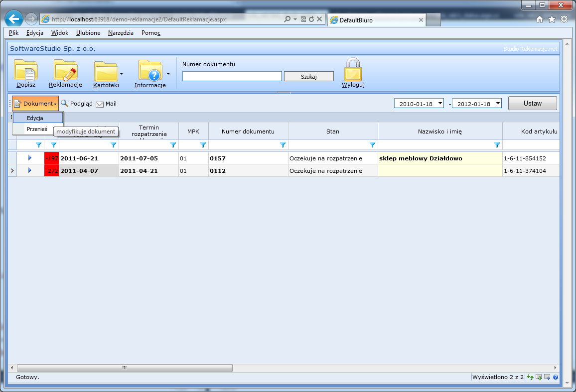The width and height of the screenshot is (576, 392).
Task: Click the search magnifier in address bar
Action: (288, 19)
